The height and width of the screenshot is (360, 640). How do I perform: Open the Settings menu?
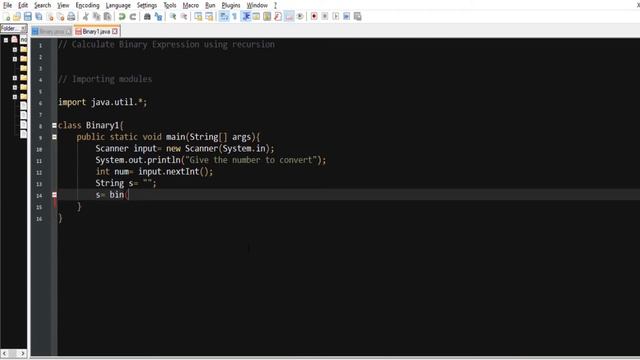click(x=147, y=5)
